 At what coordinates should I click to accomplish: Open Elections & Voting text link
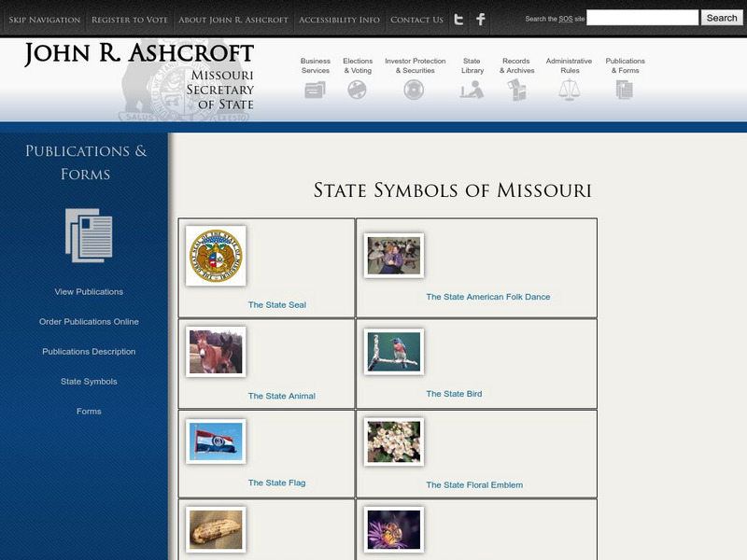click(358, 65)
